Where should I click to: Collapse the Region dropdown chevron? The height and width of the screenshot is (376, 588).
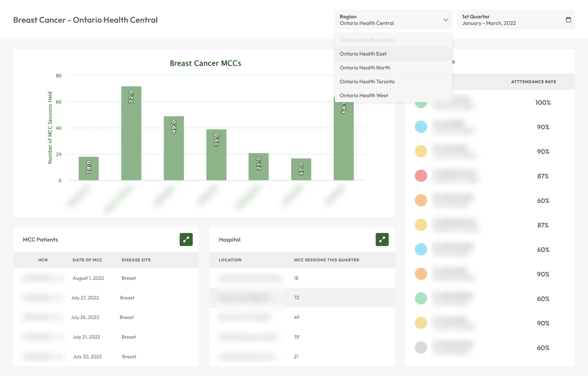[x=446, y=20]
